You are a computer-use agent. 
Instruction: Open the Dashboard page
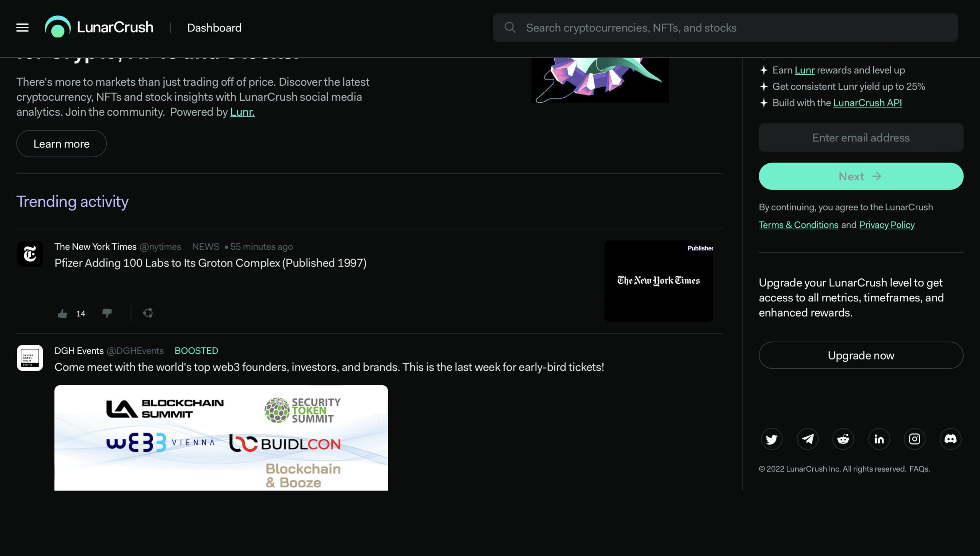coord(214,28)
